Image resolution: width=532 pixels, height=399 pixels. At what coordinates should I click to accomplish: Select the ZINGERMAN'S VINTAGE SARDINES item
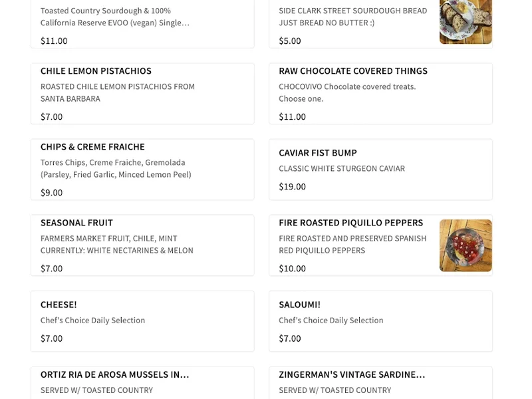380,382
